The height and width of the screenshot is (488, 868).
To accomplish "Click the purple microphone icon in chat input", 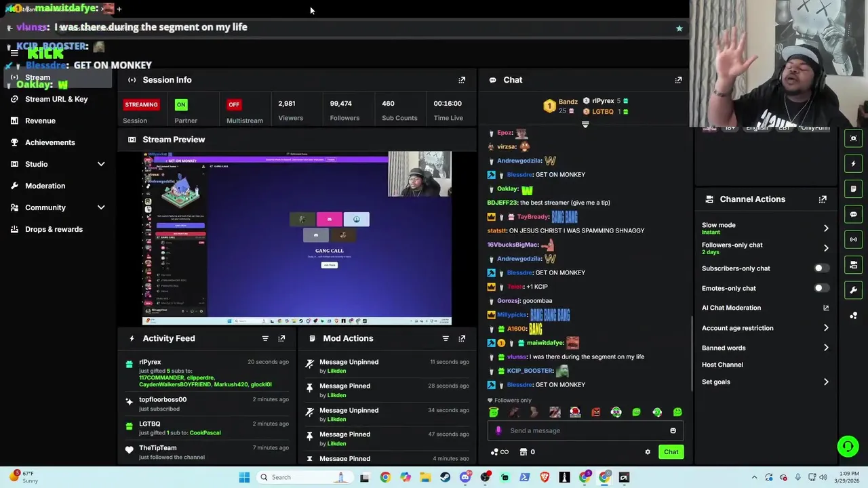I will (x=498, y=430).
